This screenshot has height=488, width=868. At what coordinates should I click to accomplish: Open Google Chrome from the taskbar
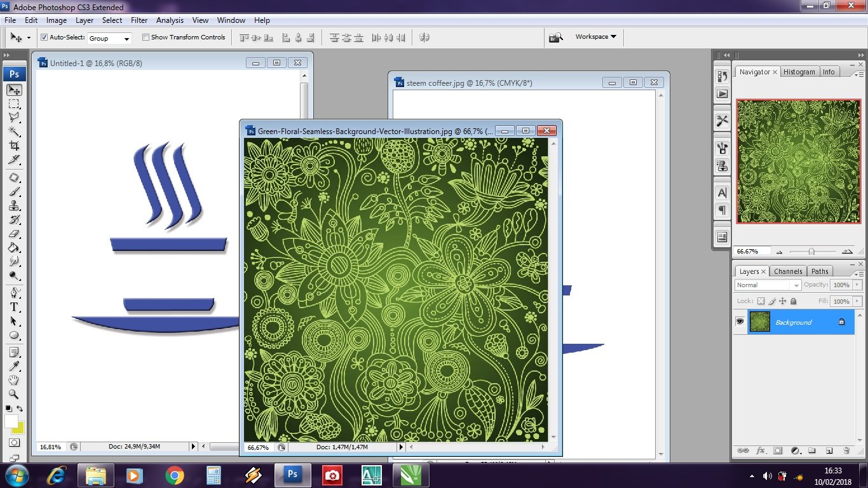(174, 475)
